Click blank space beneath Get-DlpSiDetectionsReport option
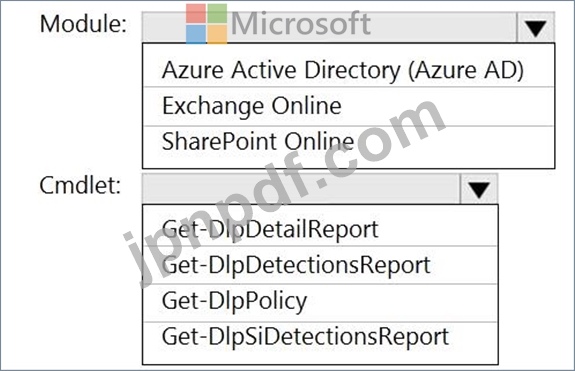The image size is (575, 371). point(320,357)
